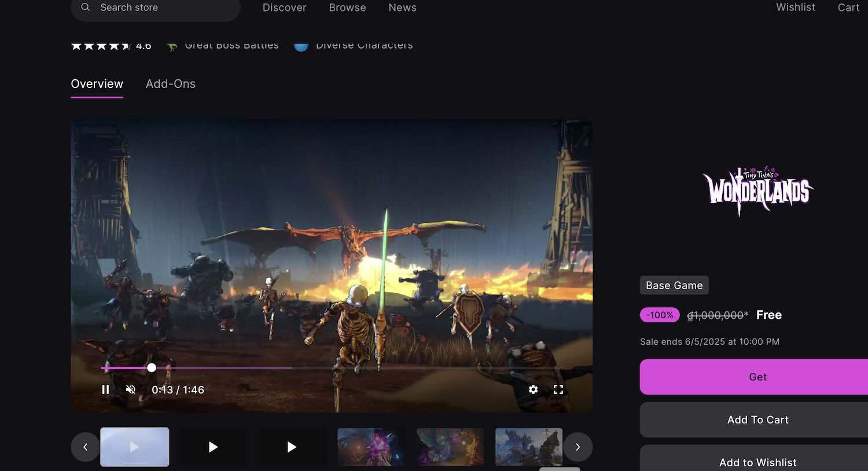
Task: Click the Get button
Action: [754, 377]
